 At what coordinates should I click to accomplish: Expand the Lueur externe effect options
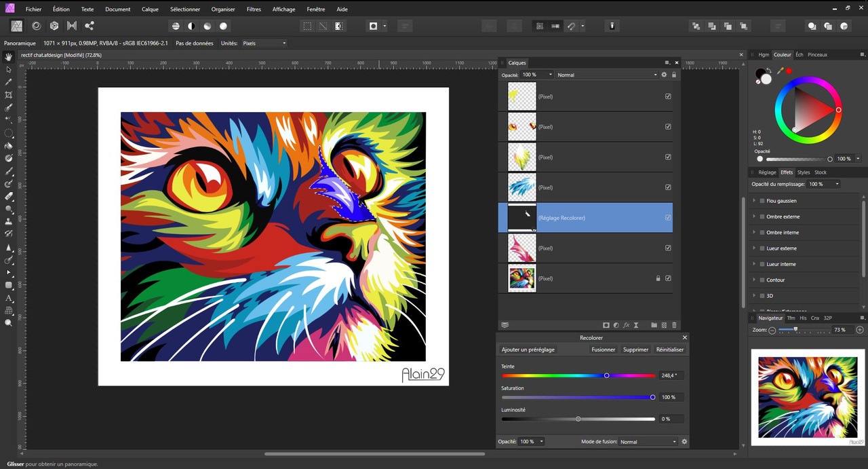tap(754, 248)
